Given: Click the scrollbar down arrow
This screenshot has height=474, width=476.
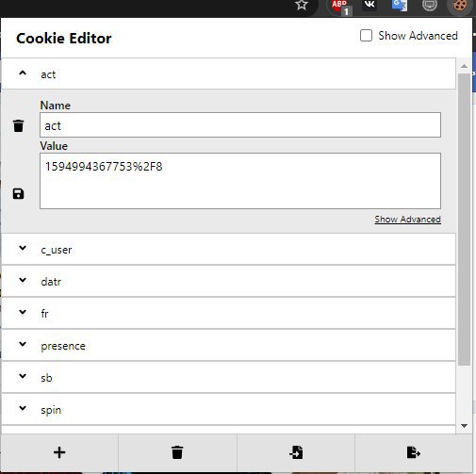Looking at the screenshot, I should 464,426.
